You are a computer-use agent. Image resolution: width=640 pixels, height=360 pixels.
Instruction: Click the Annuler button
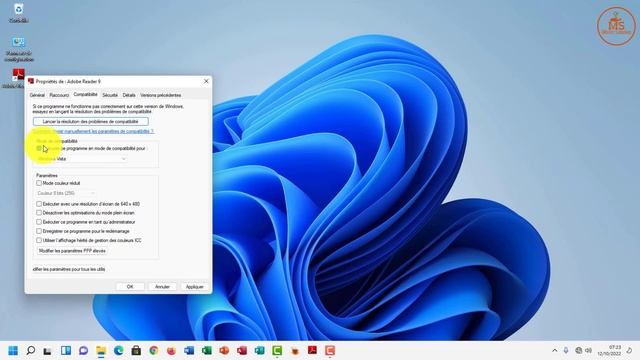(162, 287)
